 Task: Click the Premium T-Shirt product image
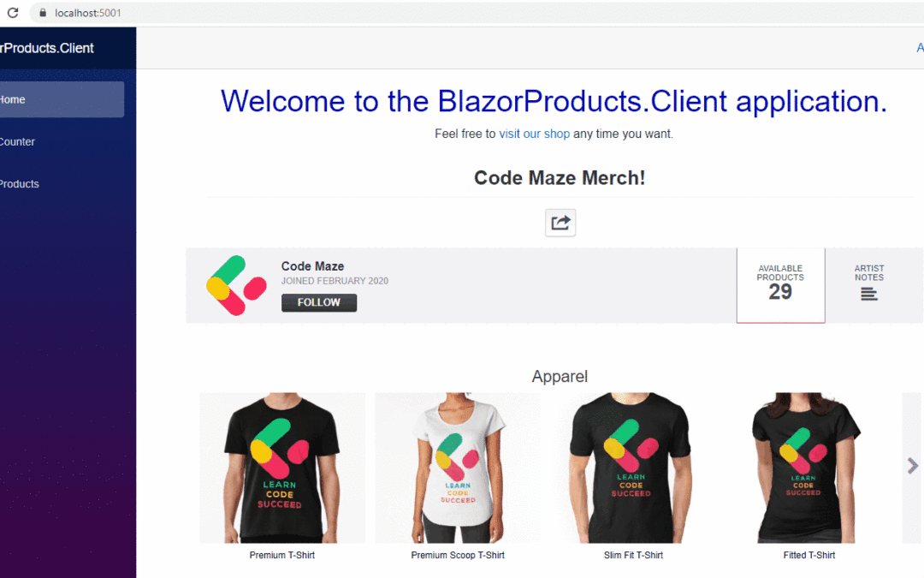(x=282, y=468)
